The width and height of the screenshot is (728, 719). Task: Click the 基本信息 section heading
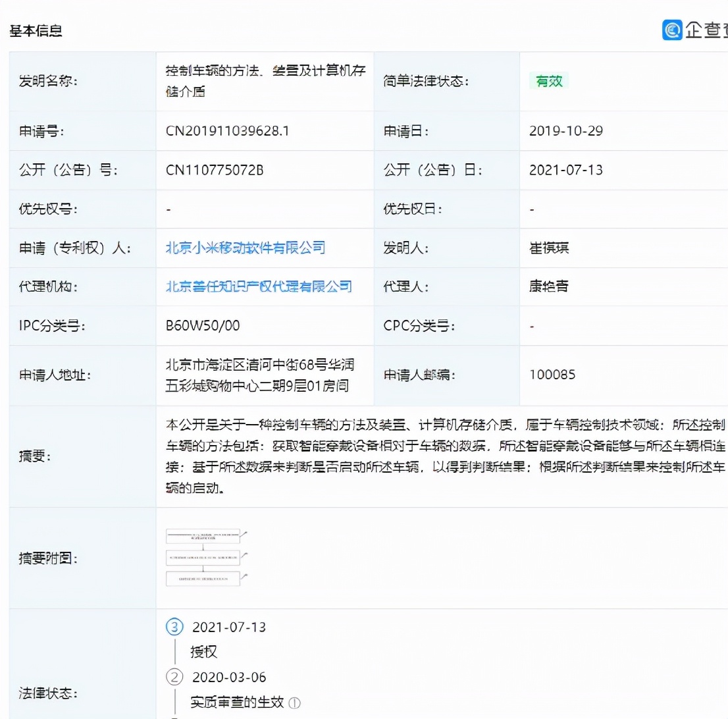tap(35, 30)
